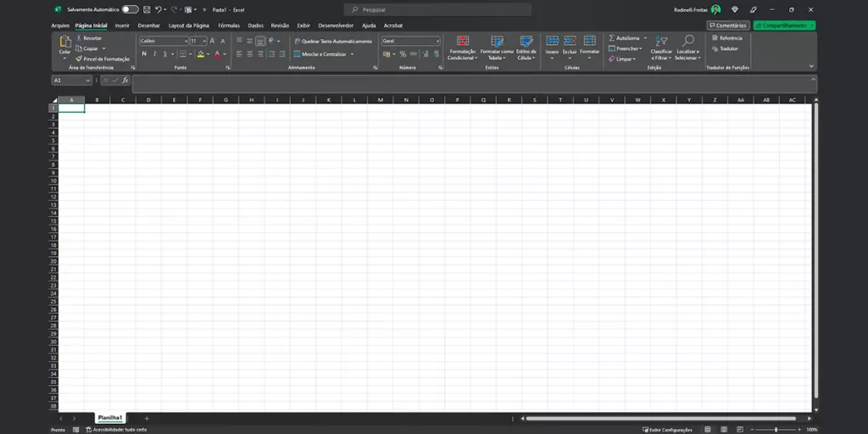Open Estilos de Célula gallery

tap(526, 48)
